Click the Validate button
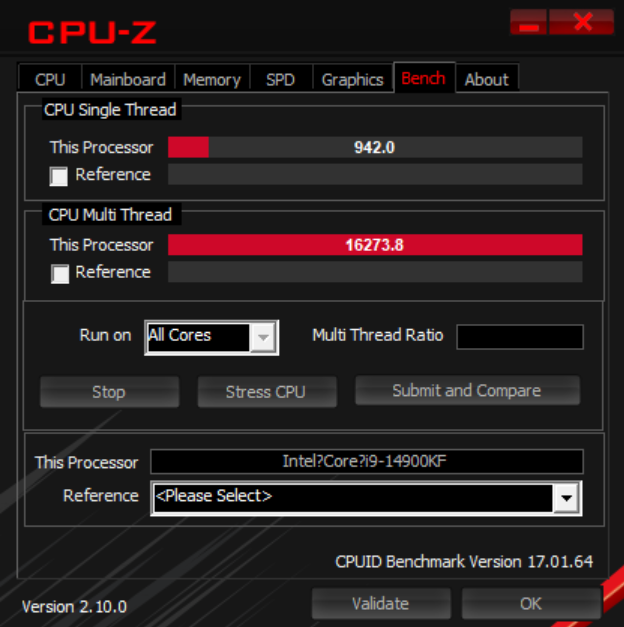This screenshot has height=627, width=624. [381, 603]
